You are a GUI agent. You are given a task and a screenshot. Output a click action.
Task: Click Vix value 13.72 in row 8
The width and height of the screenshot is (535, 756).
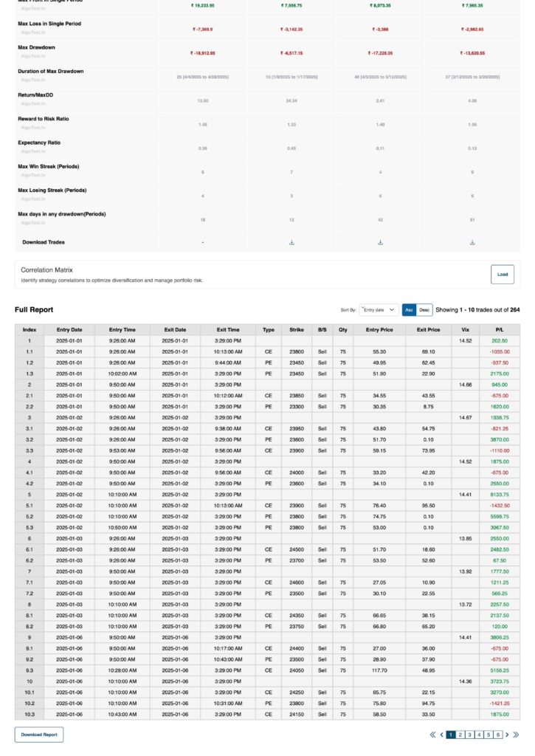click(x=465, y=605)
